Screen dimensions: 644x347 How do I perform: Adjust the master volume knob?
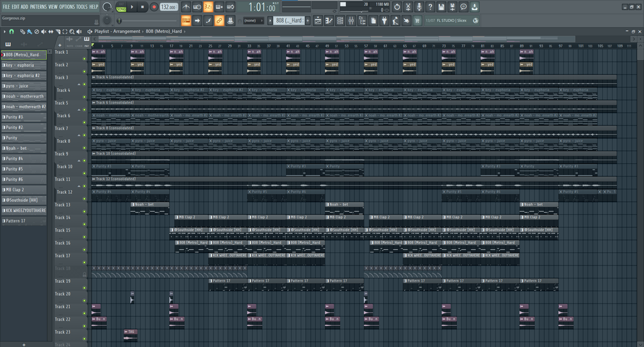(107, 7)
